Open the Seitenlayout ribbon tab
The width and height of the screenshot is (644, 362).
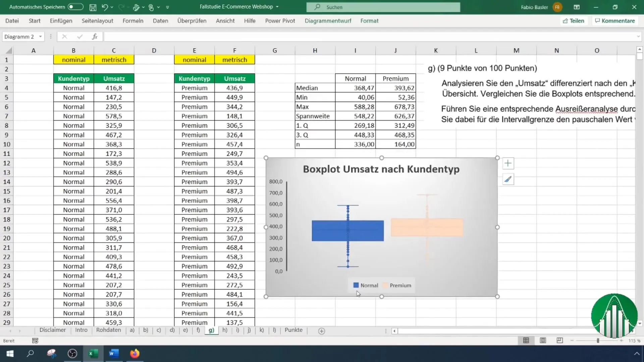click(x=97, y=21)
